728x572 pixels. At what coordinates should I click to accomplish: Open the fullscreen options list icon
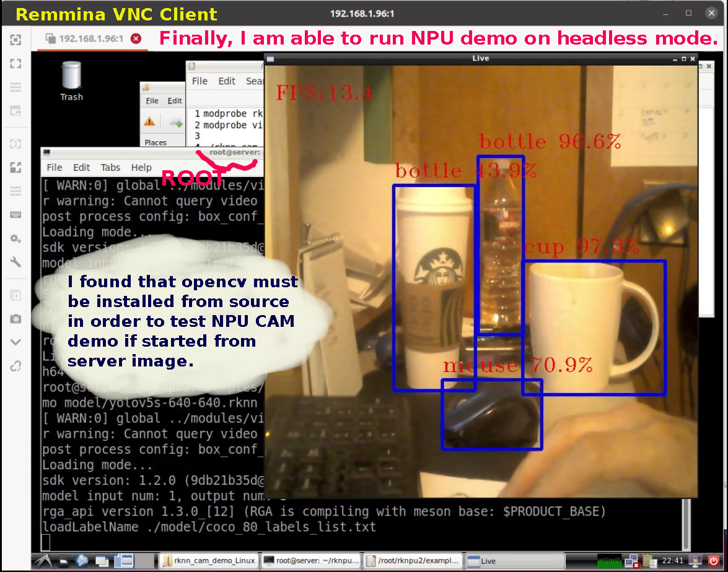15,87
